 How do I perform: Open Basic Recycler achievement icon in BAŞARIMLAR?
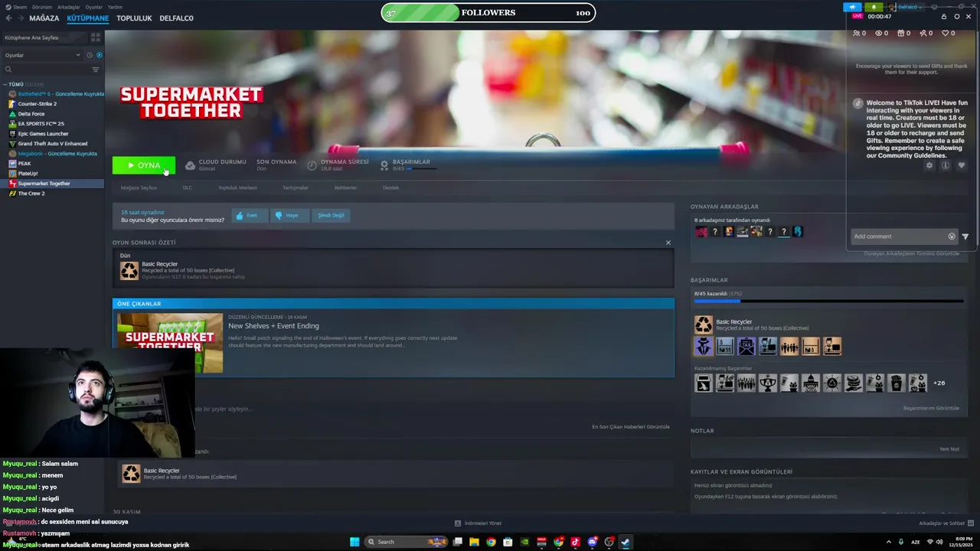[704, 325]
